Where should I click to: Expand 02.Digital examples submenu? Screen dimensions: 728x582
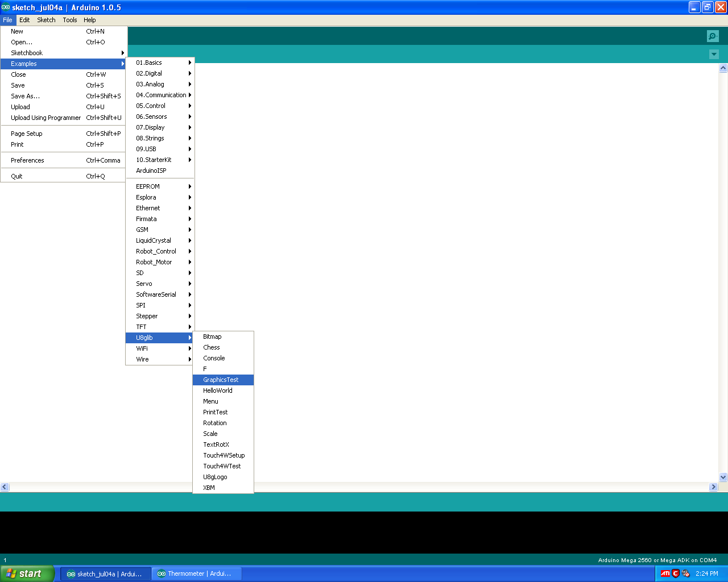160,73
